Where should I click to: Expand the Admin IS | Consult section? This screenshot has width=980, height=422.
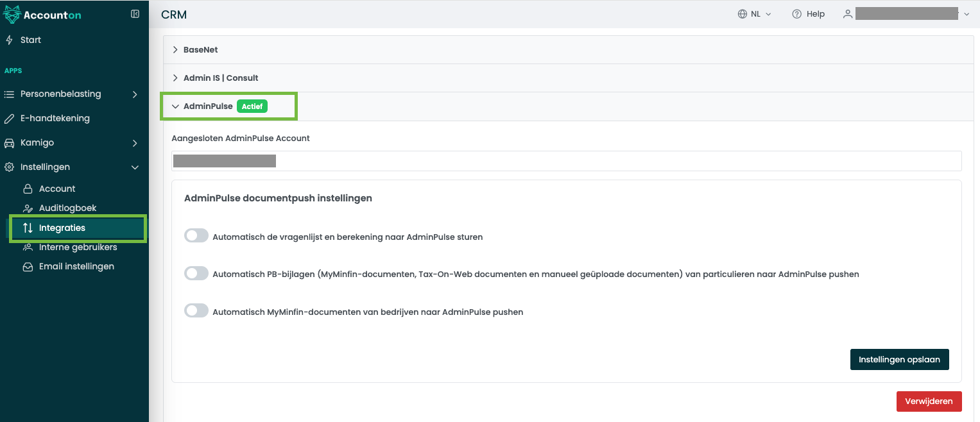(568, 78)
